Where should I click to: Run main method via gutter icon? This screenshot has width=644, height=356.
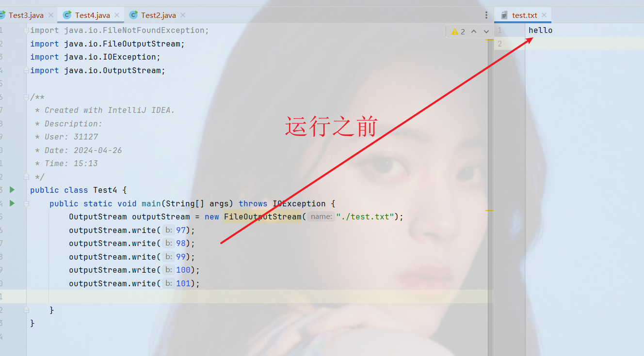click(x=12, y=203)
